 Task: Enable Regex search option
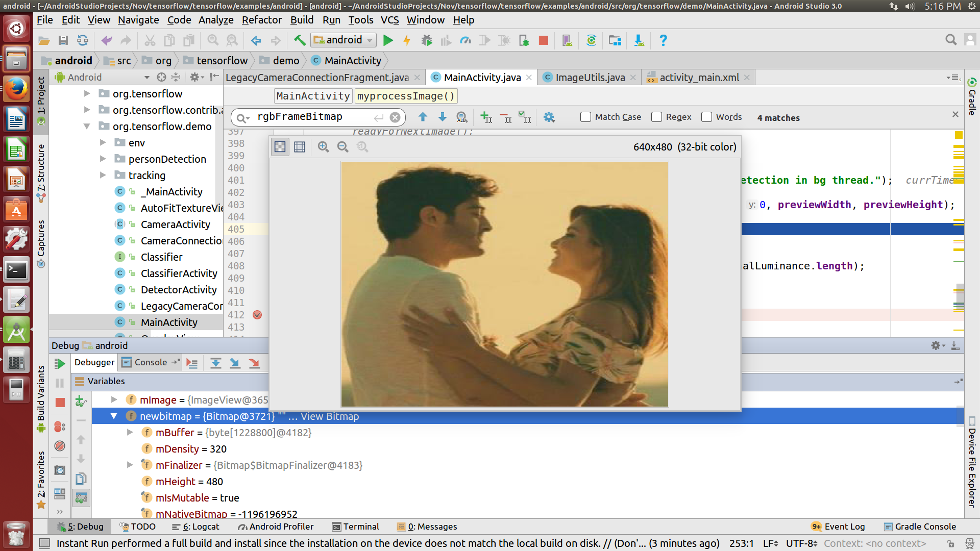click(656, 117)
